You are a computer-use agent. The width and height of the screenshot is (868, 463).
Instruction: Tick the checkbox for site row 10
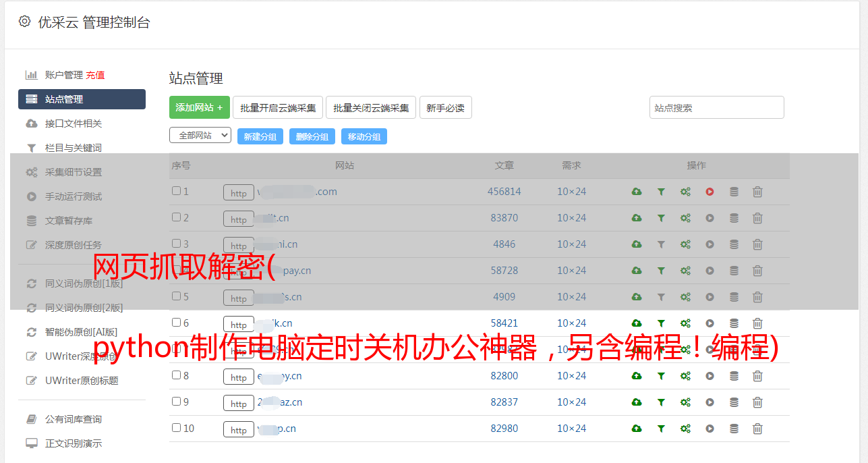176,428
